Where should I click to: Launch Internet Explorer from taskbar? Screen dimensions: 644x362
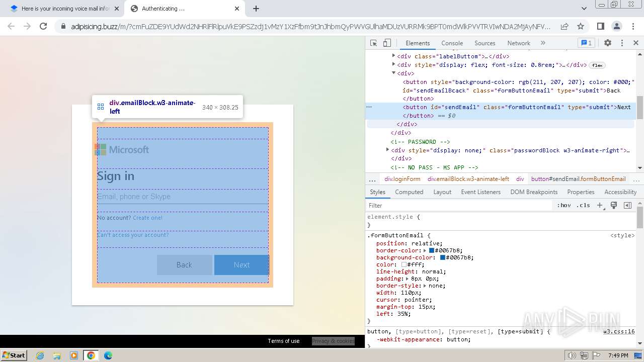click(40, 355)
